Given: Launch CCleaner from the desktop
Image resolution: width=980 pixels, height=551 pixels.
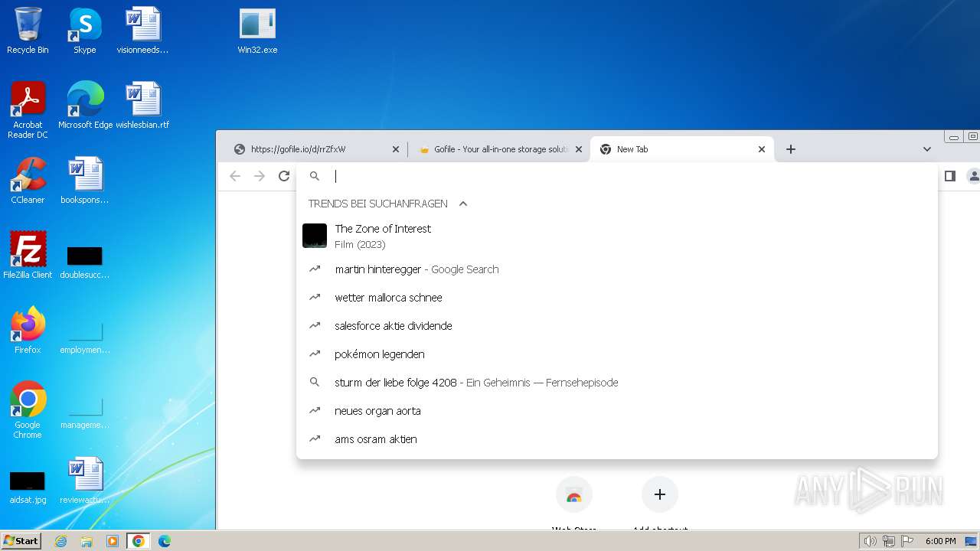Looking at the screenshot, I should tap(28, 181).
